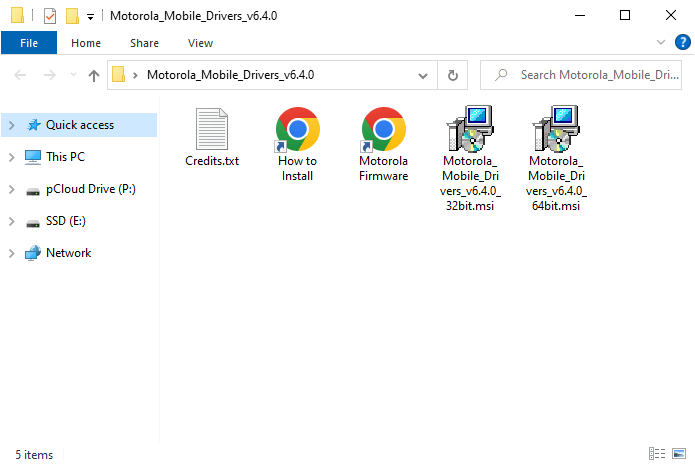Expand the Network tree node
695x467 pixels.
tap(12, 253)
